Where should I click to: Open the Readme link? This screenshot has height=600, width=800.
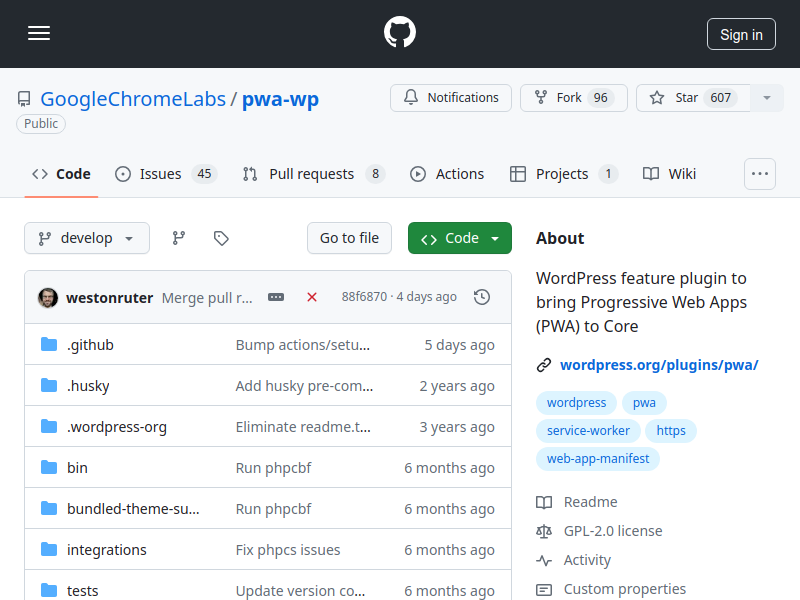click(577, 502)
